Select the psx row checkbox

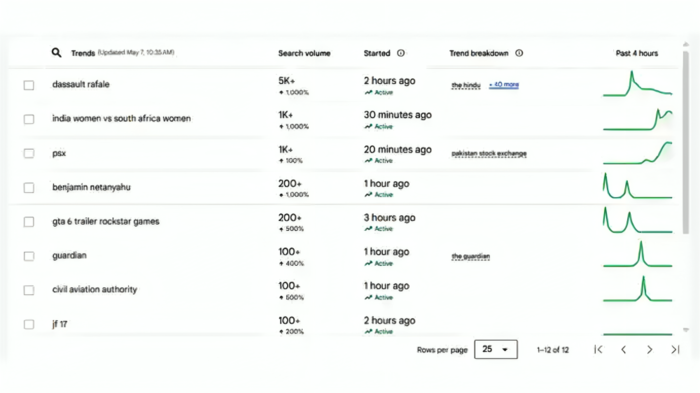[x=29, y=153]
